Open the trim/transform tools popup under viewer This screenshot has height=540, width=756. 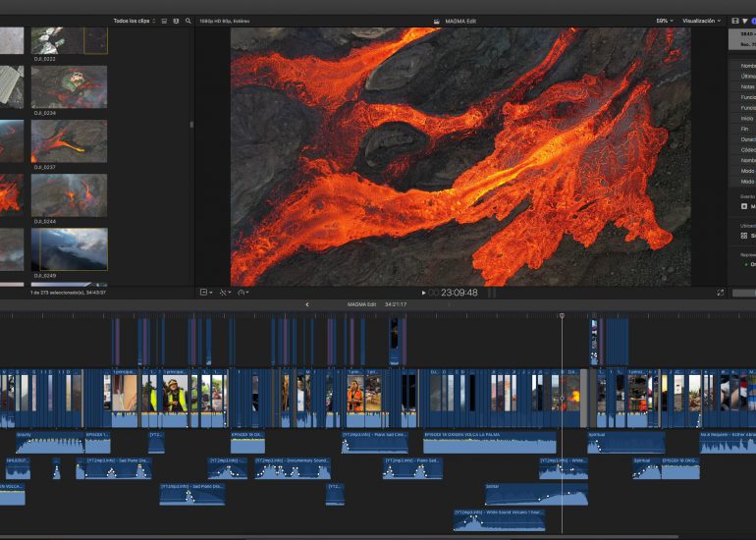click(225, 293)
